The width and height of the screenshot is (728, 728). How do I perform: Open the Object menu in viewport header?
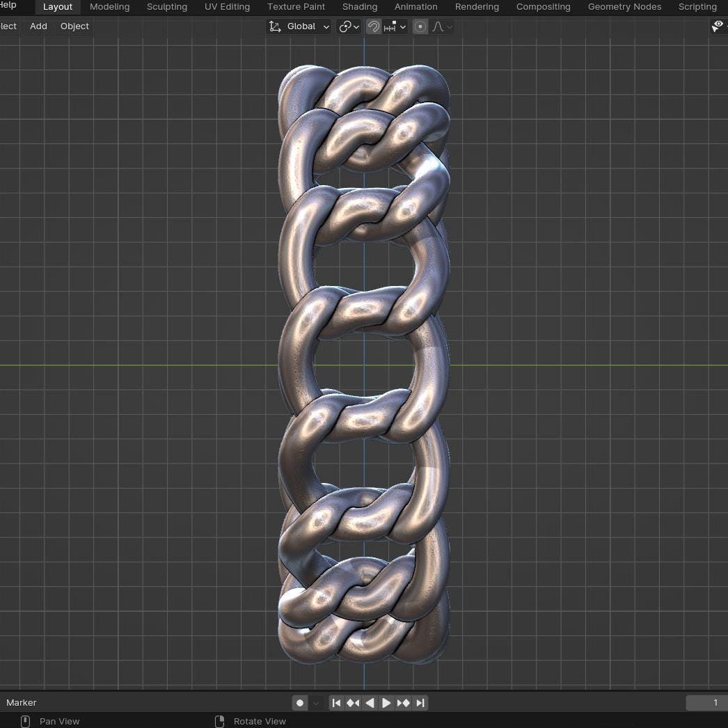click(74, 26)
